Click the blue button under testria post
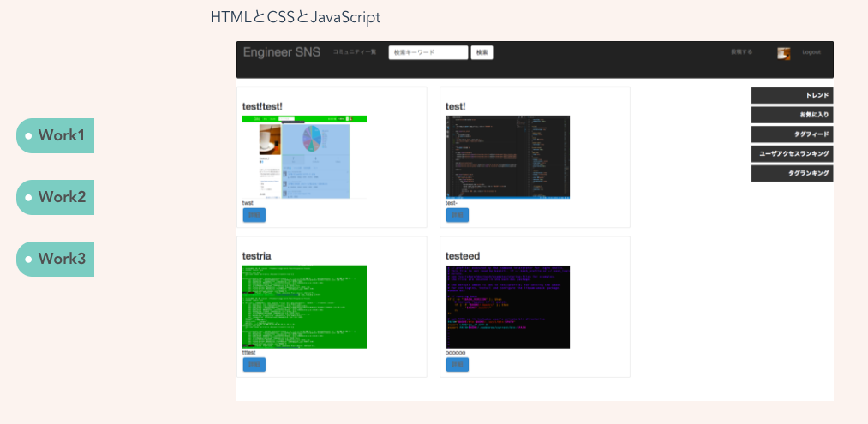This screenshot has height=424, width=868. (x=254, y=365)
